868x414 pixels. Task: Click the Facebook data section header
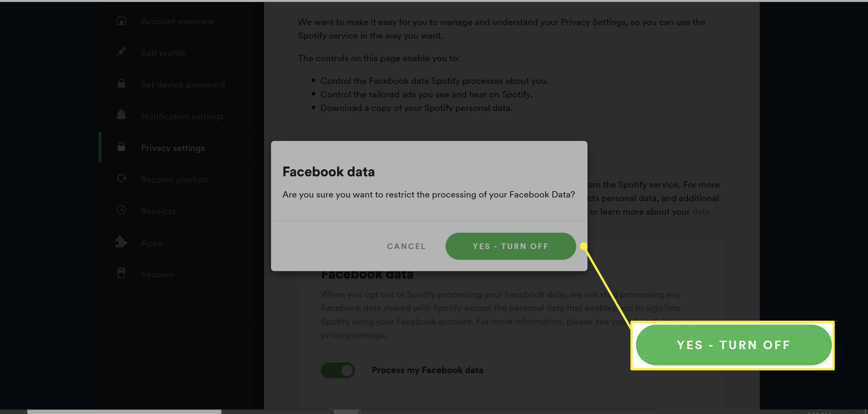(x=367, y=275)
